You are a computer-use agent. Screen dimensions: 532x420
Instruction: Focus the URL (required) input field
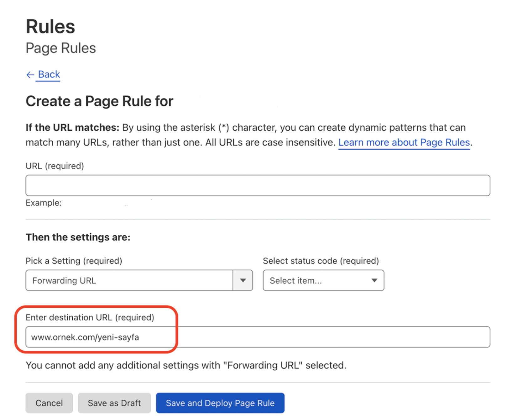pos(258,185)
